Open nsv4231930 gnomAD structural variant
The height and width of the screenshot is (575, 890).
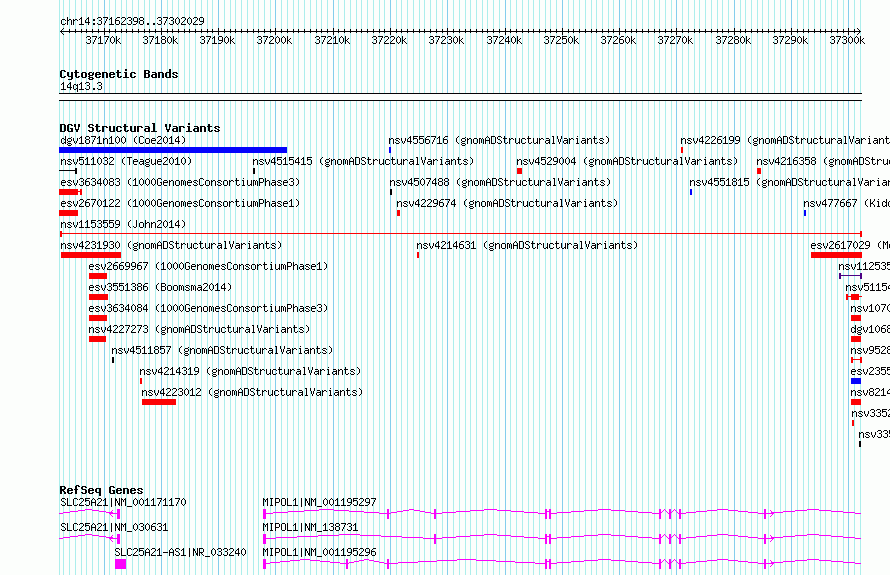(171, 245)
